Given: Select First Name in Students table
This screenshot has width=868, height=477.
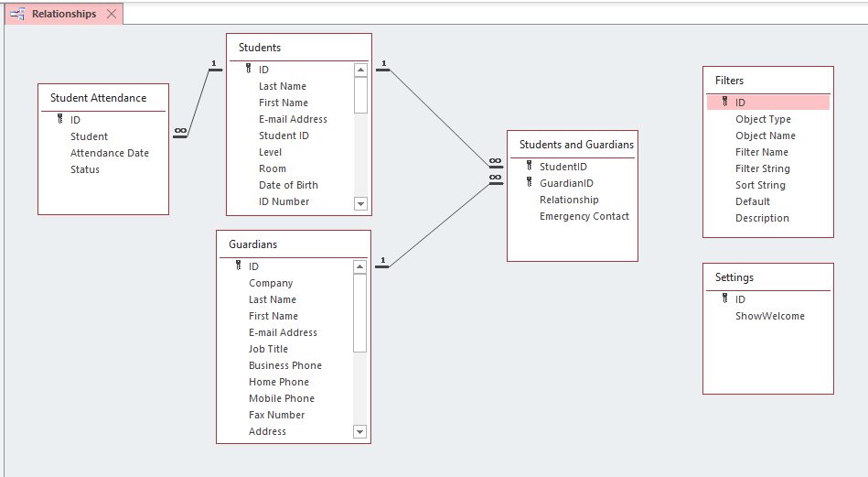Looking at the screenshot, I should pos(284,103).
